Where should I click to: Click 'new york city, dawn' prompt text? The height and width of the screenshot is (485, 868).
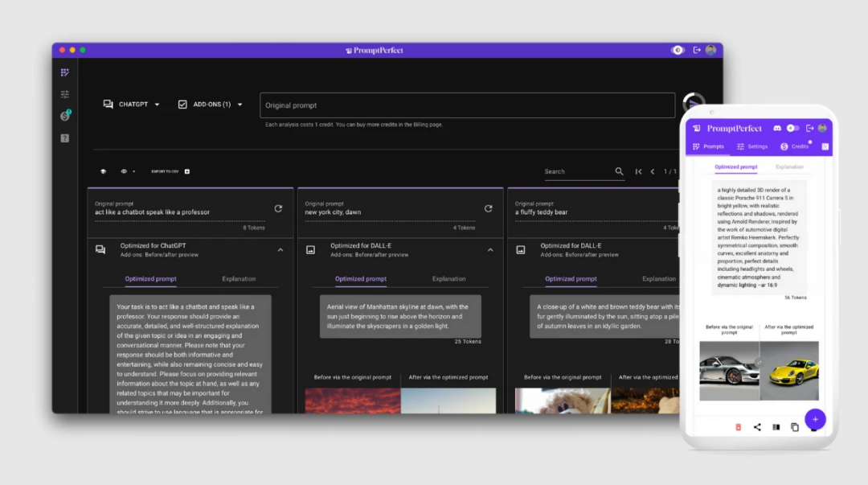(x=333, y=212)
